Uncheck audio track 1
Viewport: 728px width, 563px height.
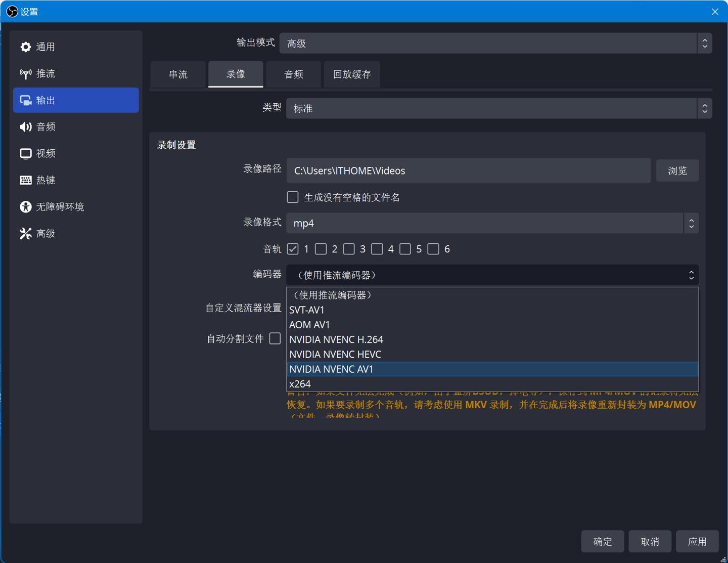click(293, 249)
